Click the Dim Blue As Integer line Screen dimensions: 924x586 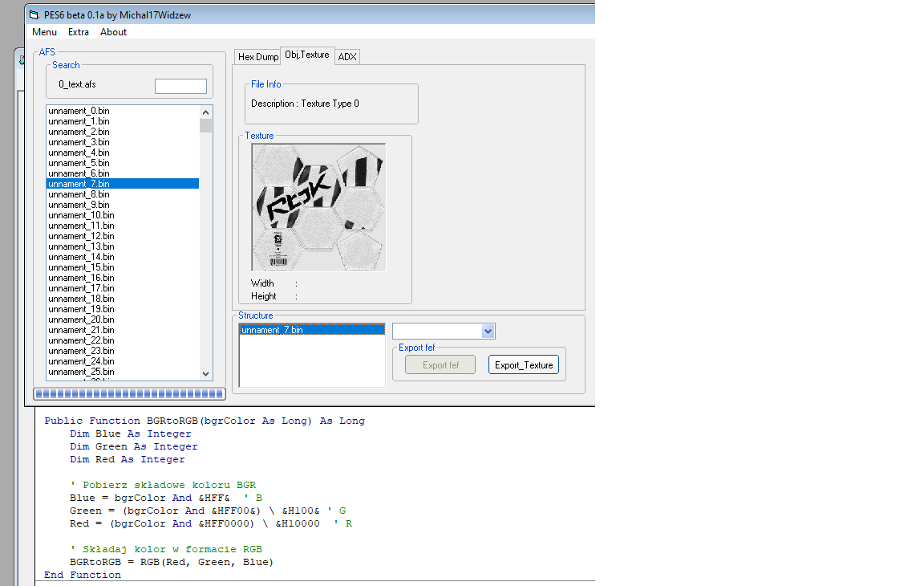tap(131, 434)
